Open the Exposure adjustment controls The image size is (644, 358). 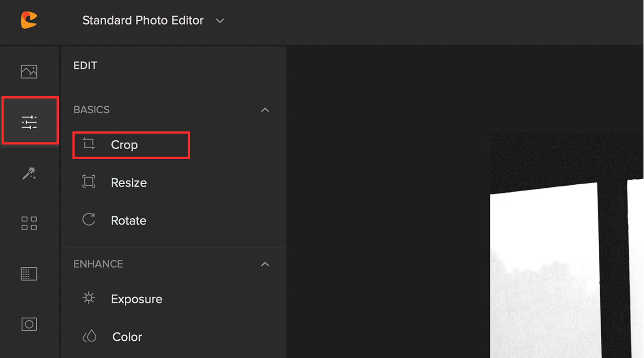click(x=136, y=299)
